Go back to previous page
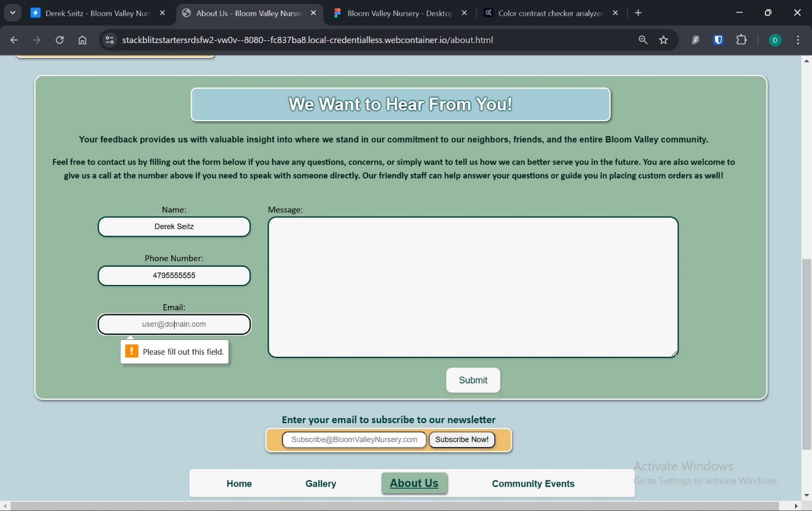The width and height of the screenshot is (812, 511). click(14, 40)
